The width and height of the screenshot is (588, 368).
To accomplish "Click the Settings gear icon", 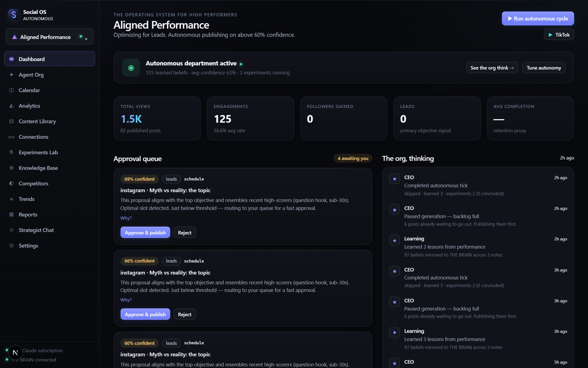I will click(x=11, y=245).
